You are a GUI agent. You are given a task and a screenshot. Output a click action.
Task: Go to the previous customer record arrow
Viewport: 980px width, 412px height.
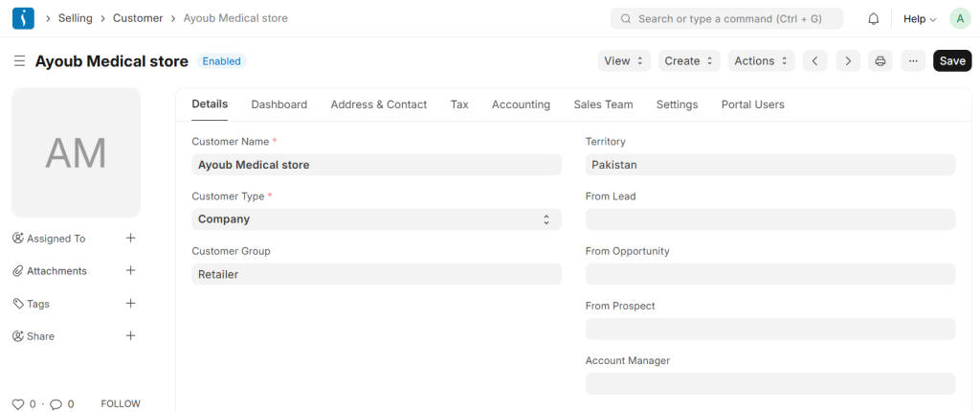click(815, 60)
